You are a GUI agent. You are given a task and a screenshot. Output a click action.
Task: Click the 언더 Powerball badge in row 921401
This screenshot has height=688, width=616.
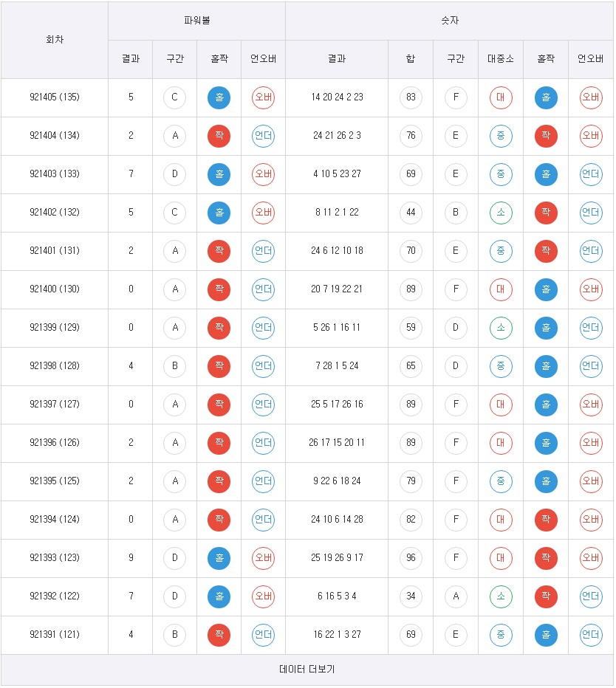click(264, 251)
